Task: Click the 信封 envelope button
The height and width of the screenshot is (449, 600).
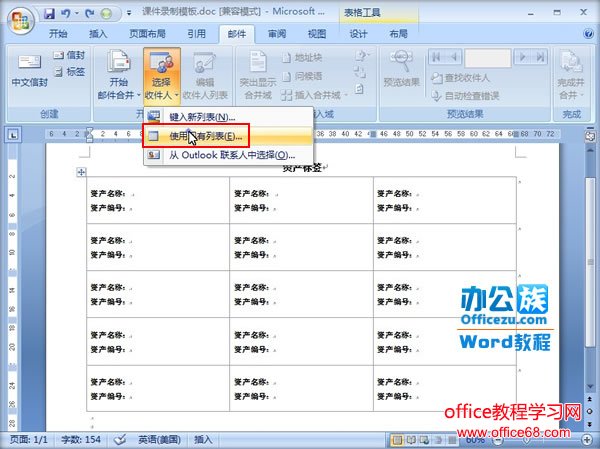Action: (70, 56)
